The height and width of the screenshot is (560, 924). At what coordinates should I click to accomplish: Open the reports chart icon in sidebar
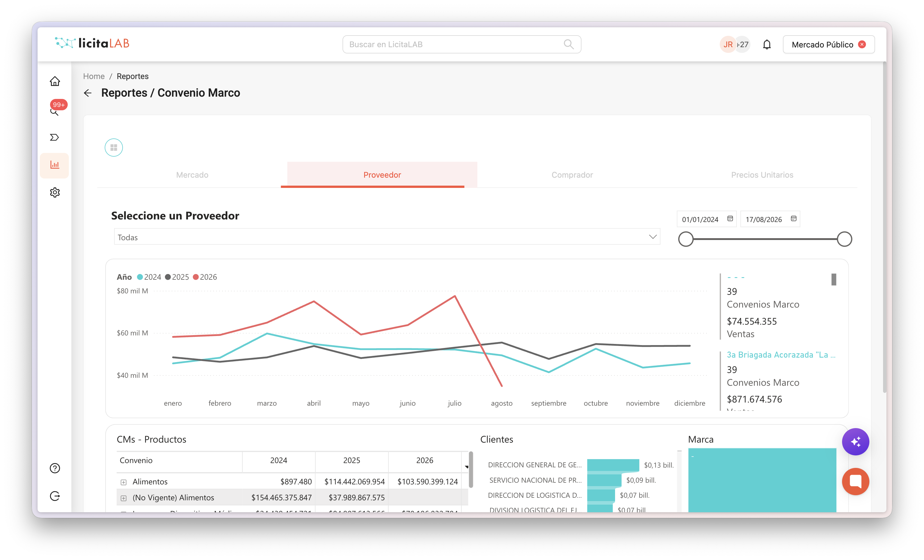pos(55,165)
